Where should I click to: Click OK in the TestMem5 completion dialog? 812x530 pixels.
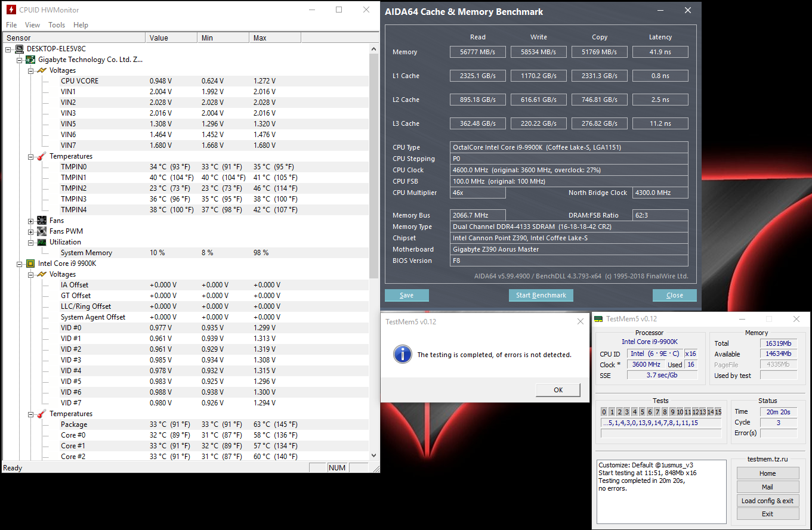coord(558,390)
